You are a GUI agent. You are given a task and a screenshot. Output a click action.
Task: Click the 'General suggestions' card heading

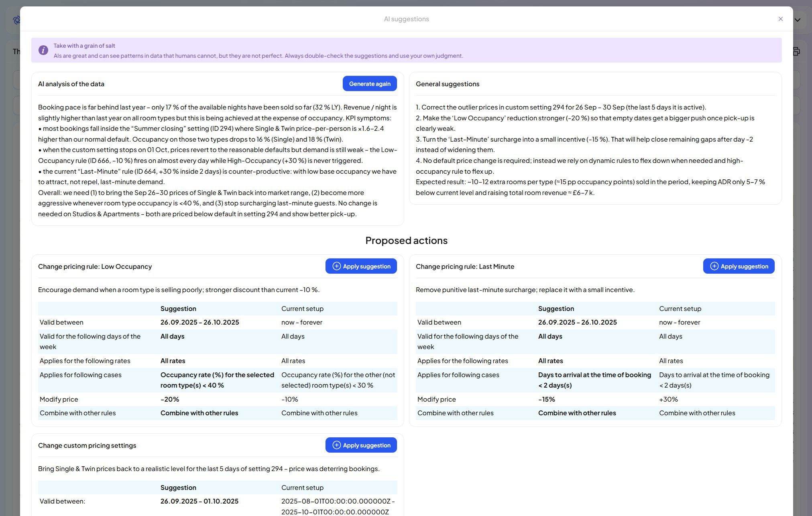click(x=447, y=84)
